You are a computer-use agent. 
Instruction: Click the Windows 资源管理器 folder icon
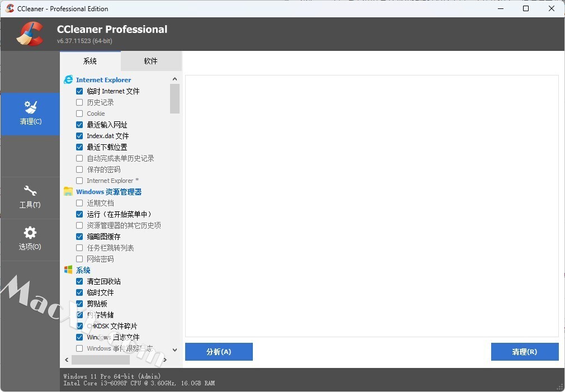point(68,191)
